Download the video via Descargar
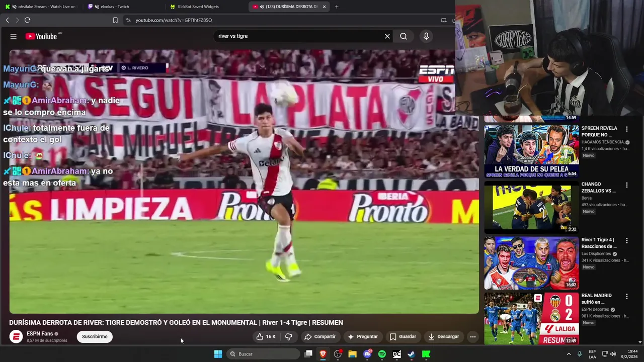The height and width of the screenshot is (362, 644). [443, 337]
